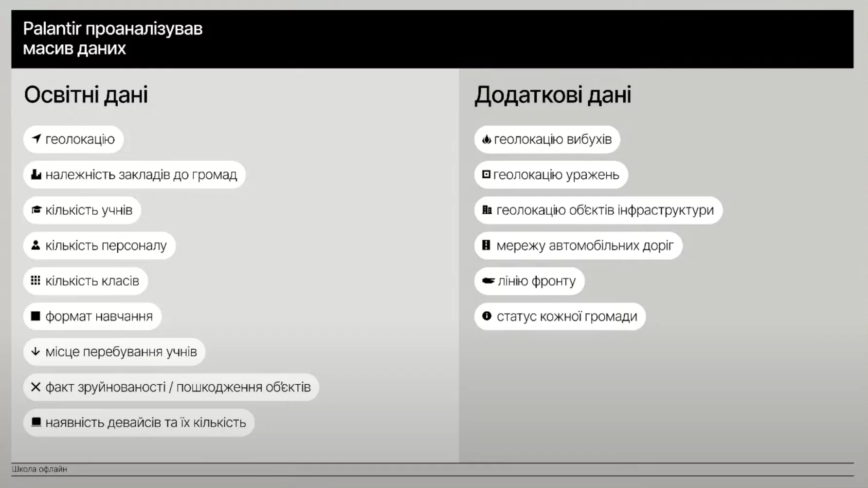This screenshot has height=488, width=868.
Task: Select the 'належність закладів до громад' text
Action: coord(141,175)
